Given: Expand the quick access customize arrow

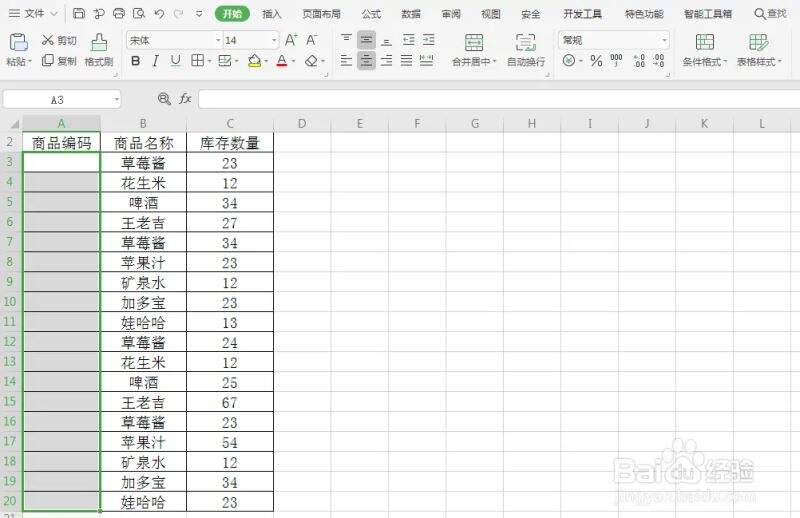Looking at the screenshot, I should [x=199, y=14].
